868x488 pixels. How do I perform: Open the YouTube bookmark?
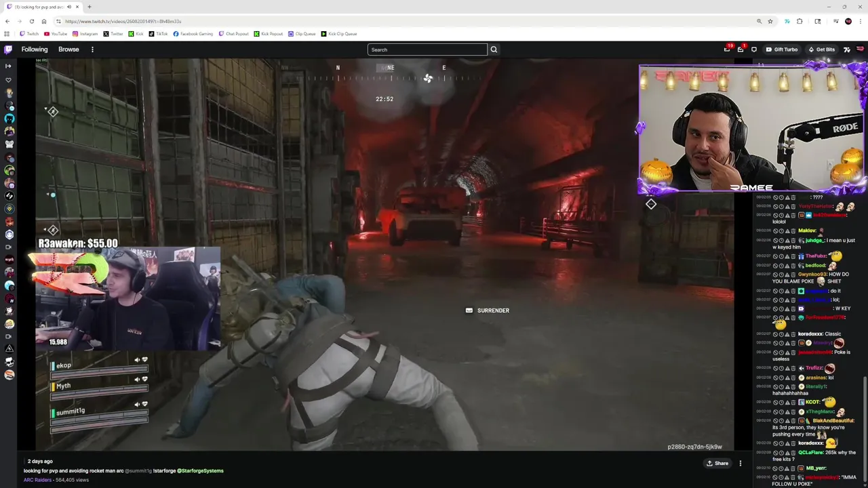(56, 34)
